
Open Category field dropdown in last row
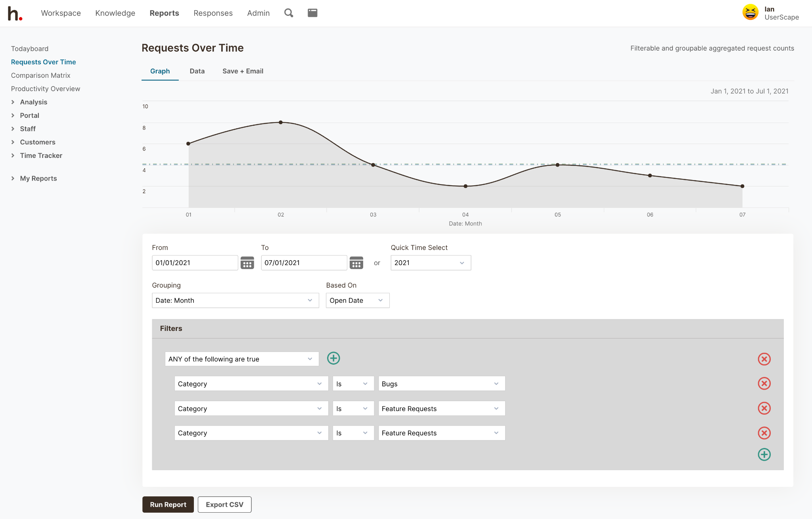point(251,433)
